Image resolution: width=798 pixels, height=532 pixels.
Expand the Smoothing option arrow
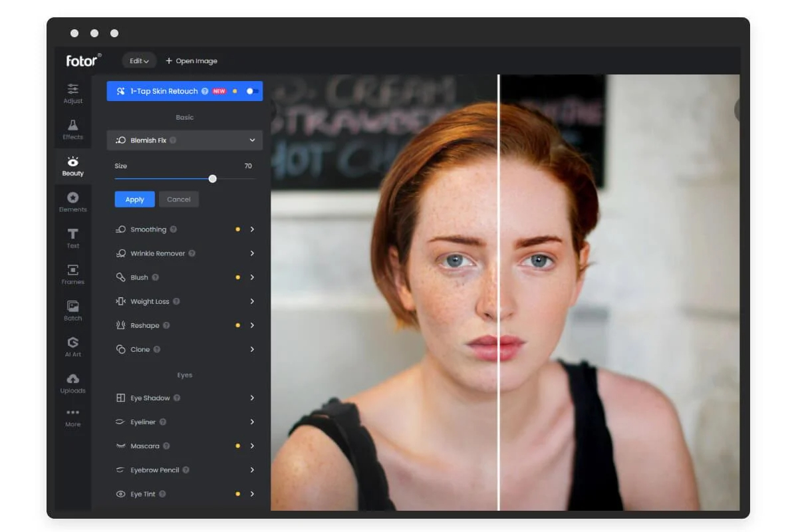252,229
